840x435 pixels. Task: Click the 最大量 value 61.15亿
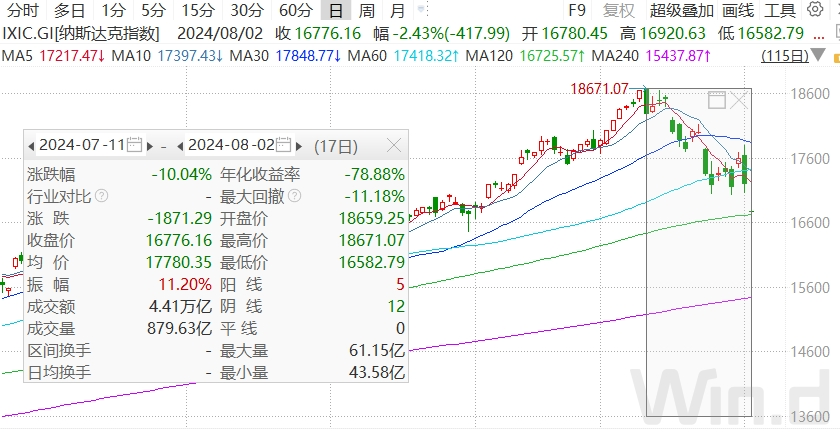[x=376, y=351]
